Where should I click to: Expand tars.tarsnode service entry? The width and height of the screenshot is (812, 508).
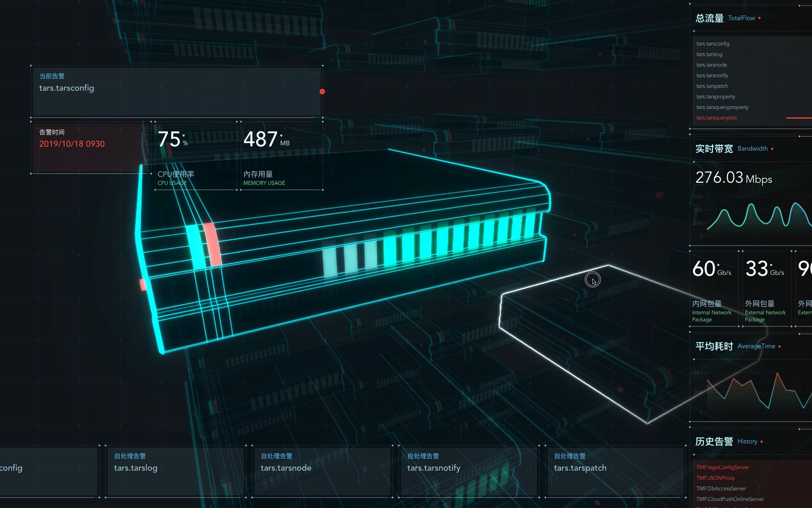(713, 65)
